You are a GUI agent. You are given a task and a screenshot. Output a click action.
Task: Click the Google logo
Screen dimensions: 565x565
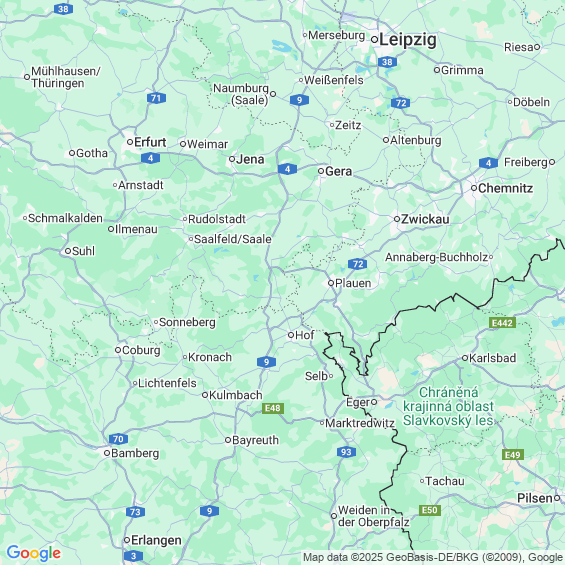tap(34, 553)
